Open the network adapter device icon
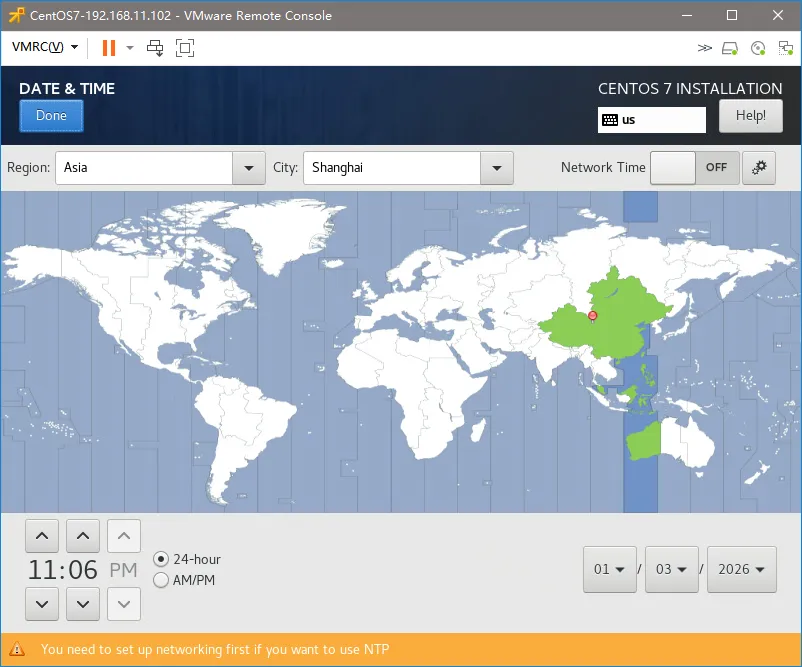802x667 pixels. 786,48
